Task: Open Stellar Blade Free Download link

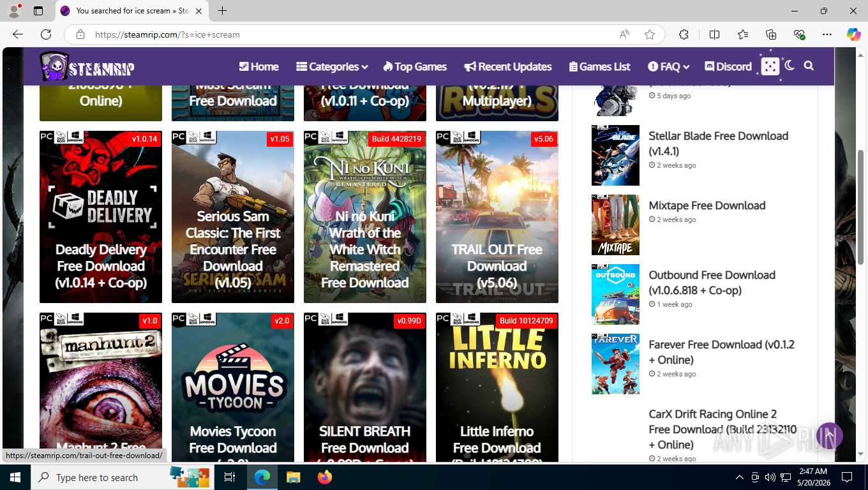Action: point(718,144)
